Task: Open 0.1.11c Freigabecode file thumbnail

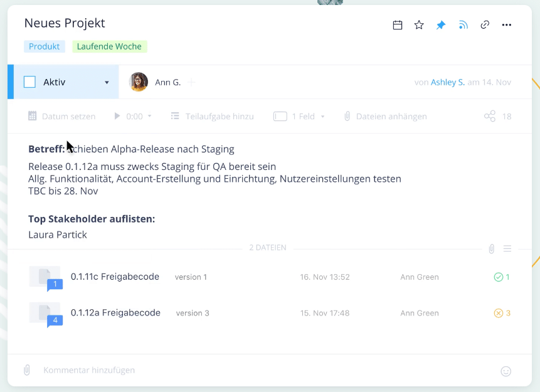Action: (x=45, y=277)
